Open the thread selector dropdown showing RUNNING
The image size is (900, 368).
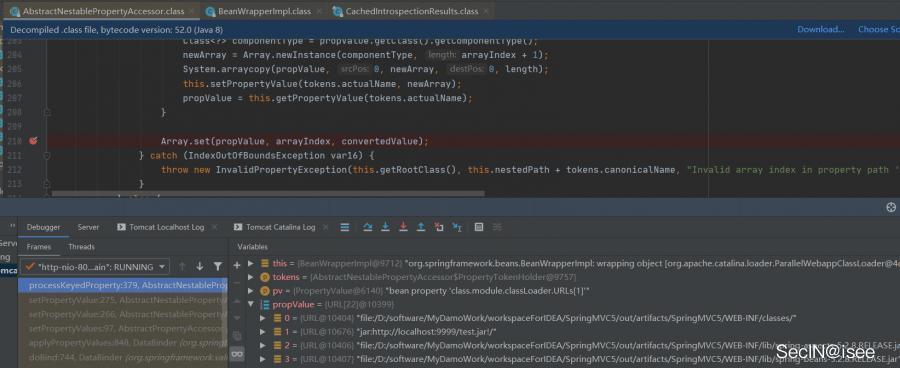[95, 267]
